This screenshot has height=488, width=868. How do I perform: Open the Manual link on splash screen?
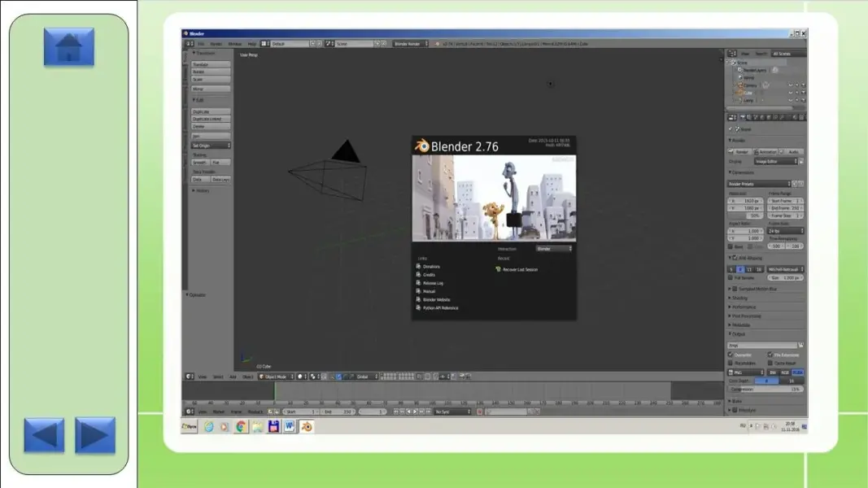pyautogui.click(x=429, y=291)
